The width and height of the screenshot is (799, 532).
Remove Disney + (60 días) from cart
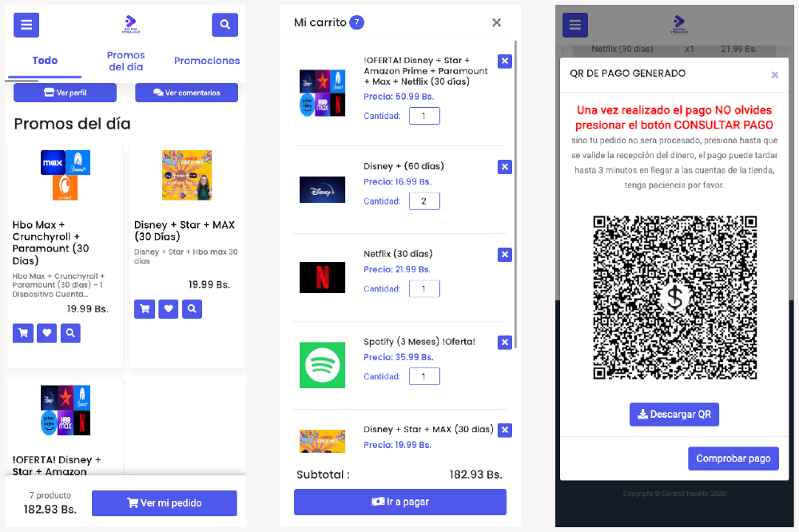[x=504, y=167]
